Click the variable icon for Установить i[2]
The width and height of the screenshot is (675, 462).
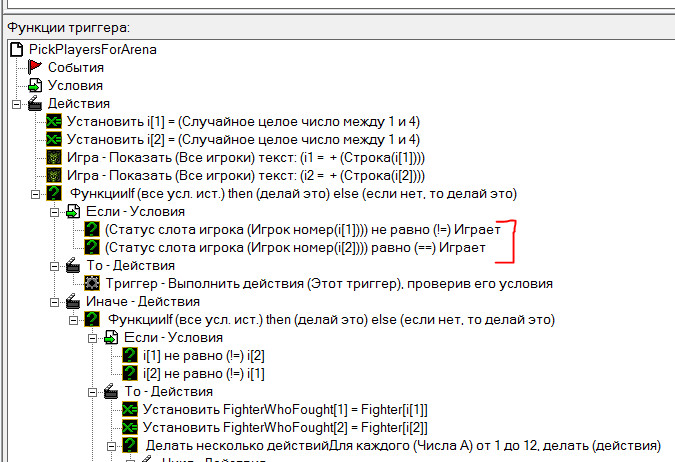(54, 140)
